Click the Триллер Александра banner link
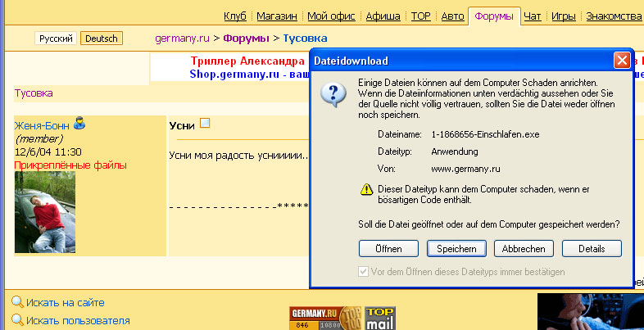The width and height of the screenshot is (644, 330). click(247, 61)
